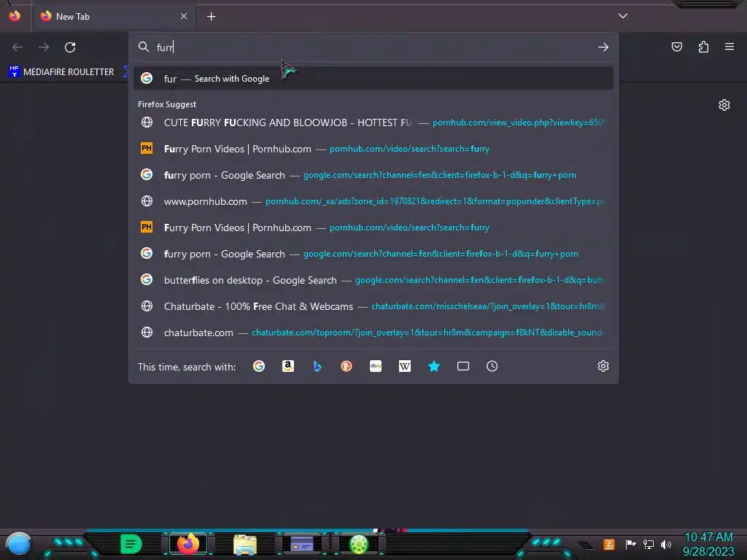The height and width of the screenshot is (560, 747).
Task: Open MEDIAFIRE ROULETTER bookmark
Action: (x=61, y=72)
